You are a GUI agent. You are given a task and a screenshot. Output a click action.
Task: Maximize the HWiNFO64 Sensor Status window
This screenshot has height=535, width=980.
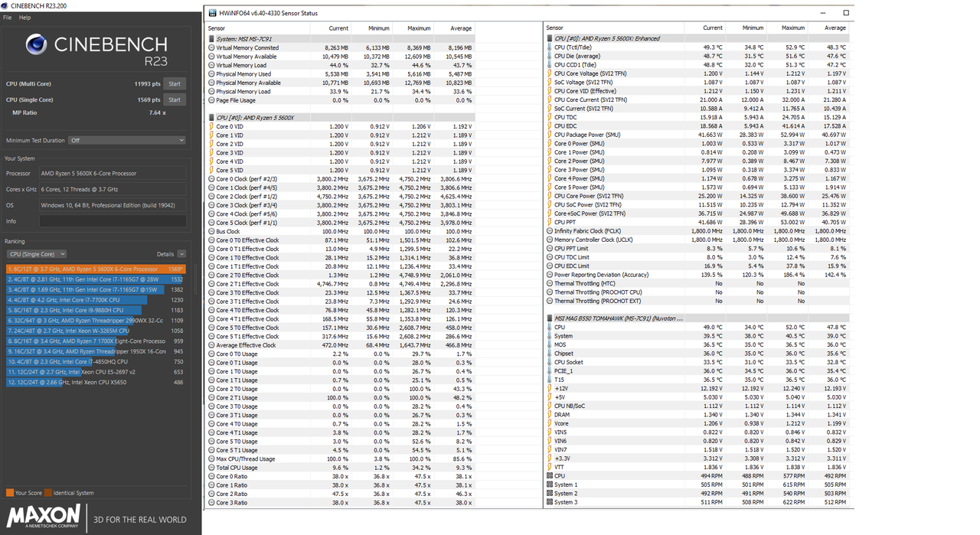846,13
